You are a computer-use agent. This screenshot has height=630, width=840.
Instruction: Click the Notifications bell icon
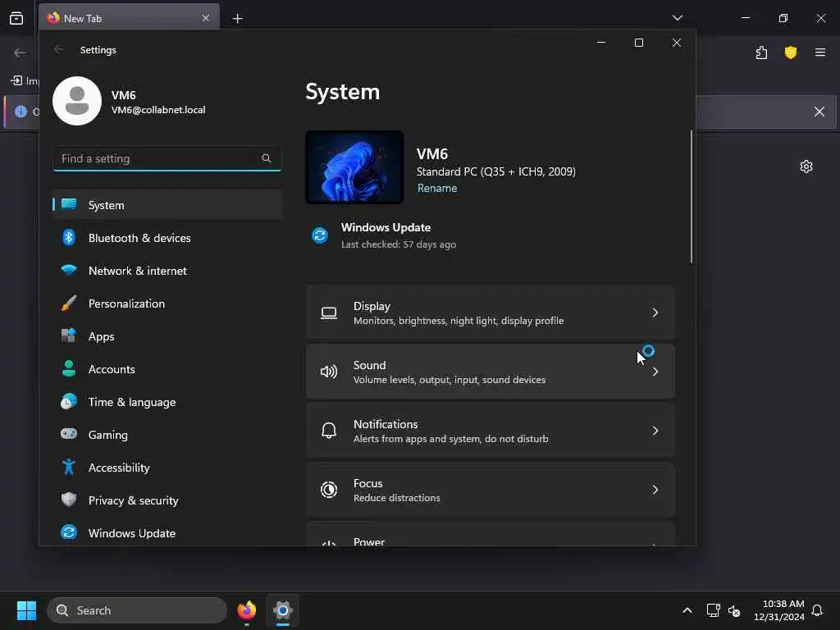point(329,431)
